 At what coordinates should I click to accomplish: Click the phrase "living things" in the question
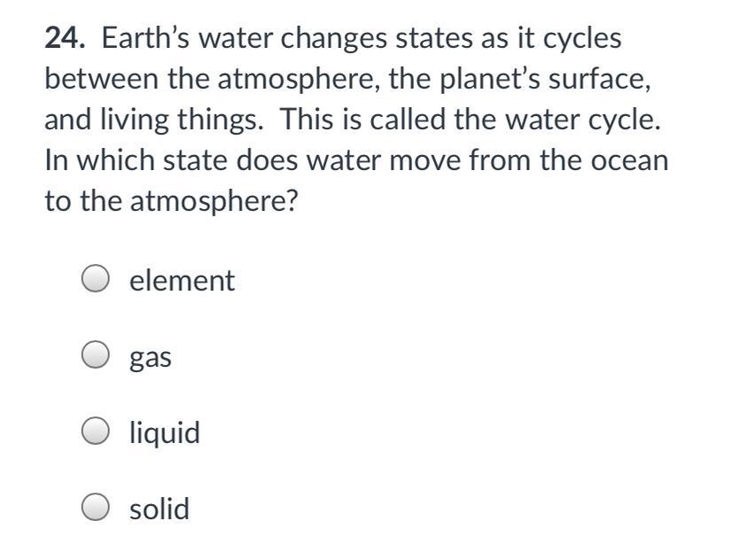184,121
